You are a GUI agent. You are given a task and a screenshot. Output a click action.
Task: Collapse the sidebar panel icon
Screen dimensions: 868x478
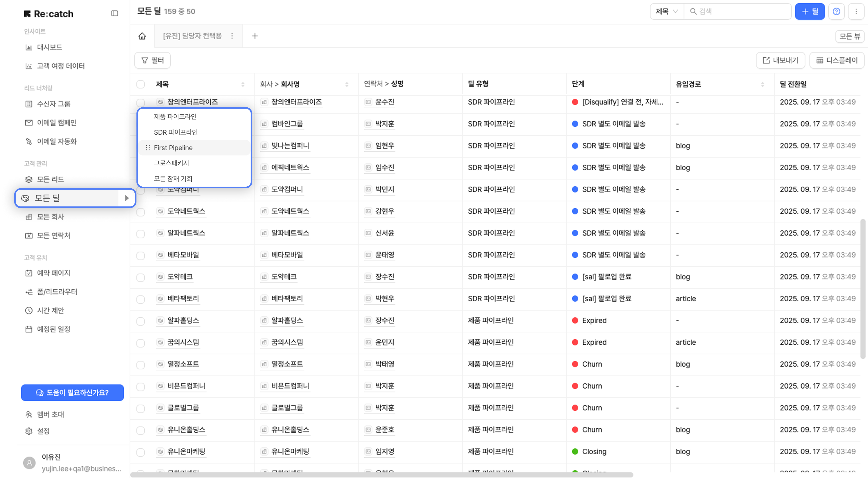[115, 13]
